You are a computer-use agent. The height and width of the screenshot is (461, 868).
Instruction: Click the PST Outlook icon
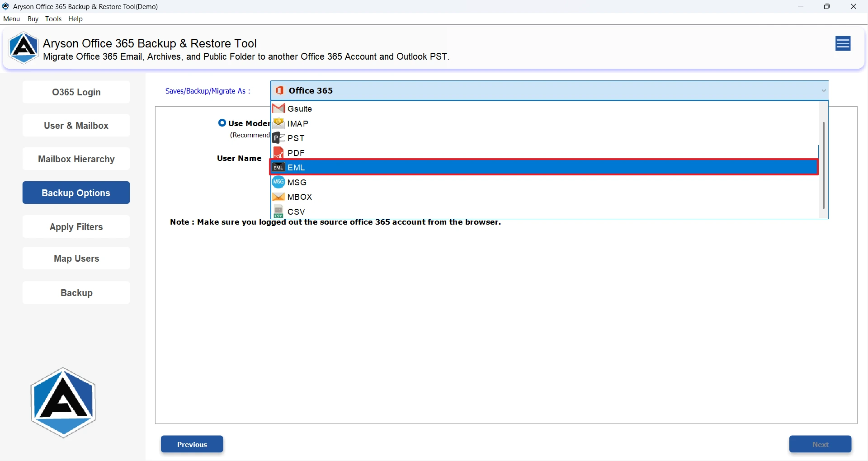pos(278,138)
